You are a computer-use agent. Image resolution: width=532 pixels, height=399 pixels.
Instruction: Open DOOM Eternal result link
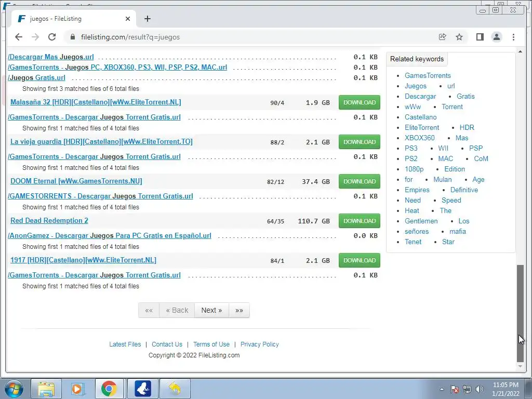click(x=76, y=181)
